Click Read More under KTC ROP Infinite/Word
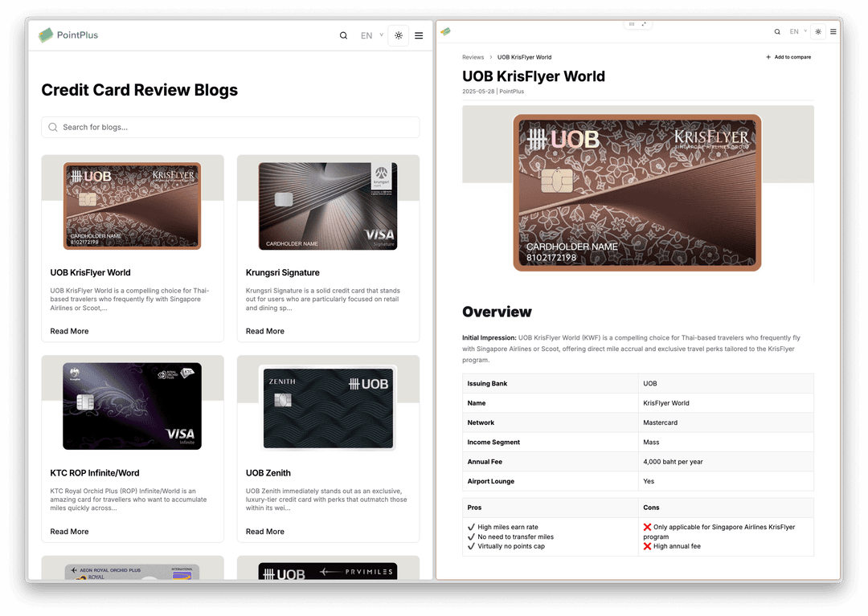Image resolution: width=868 pixels, height=616 pixels. click(69, 532)
